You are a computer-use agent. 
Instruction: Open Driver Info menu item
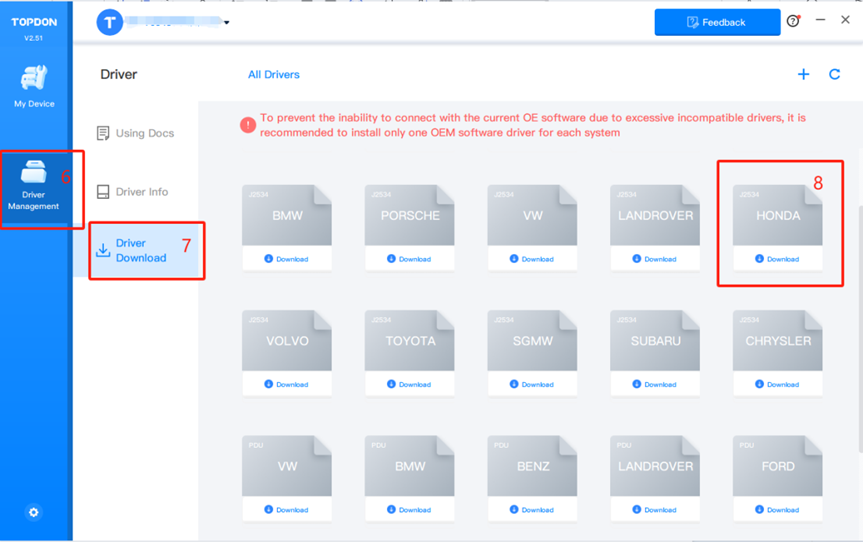[133, 191]
